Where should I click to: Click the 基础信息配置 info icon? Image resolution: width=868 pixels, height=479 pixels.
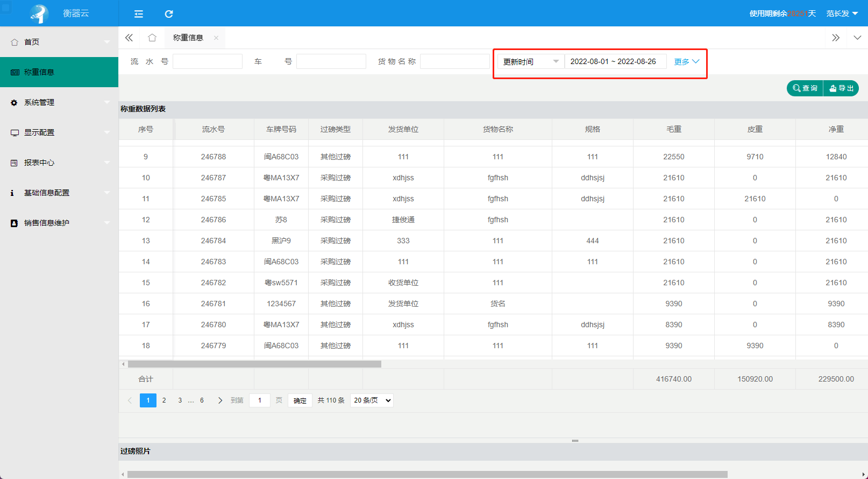click(x=12, y=193)
